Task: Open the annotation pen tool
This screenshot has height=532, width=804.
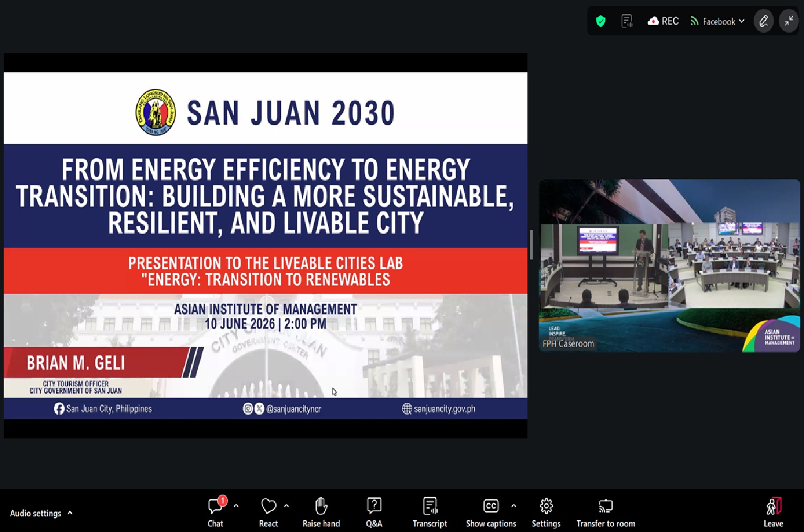Action: click(764, 21)
